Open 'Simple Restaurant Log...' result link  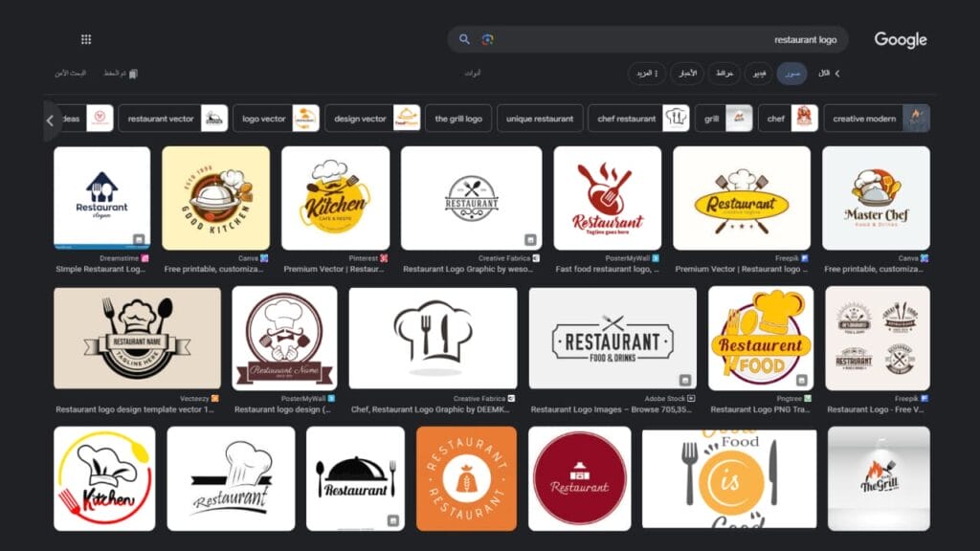[x=100, y=269]
